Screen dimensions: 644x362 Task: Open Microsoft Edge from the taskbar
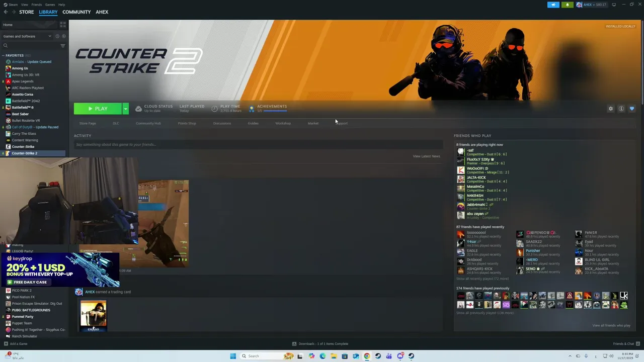point(323,356)
